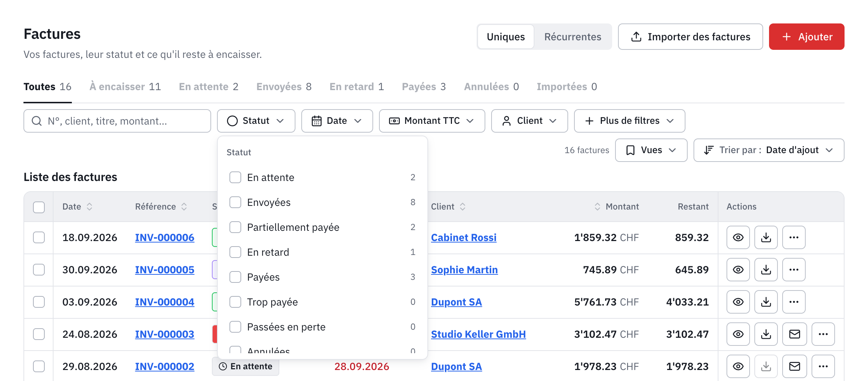Screen dimensions: 868x381
Task: View invoice INV-000004 with eye icon
Action: point(738,302)
